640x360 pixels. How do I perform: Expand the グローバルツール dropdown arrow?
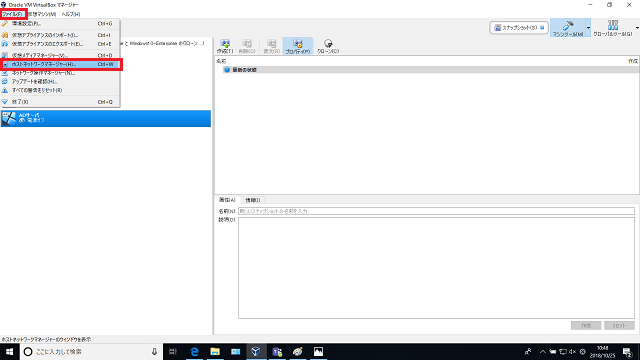tap(637, 28)
